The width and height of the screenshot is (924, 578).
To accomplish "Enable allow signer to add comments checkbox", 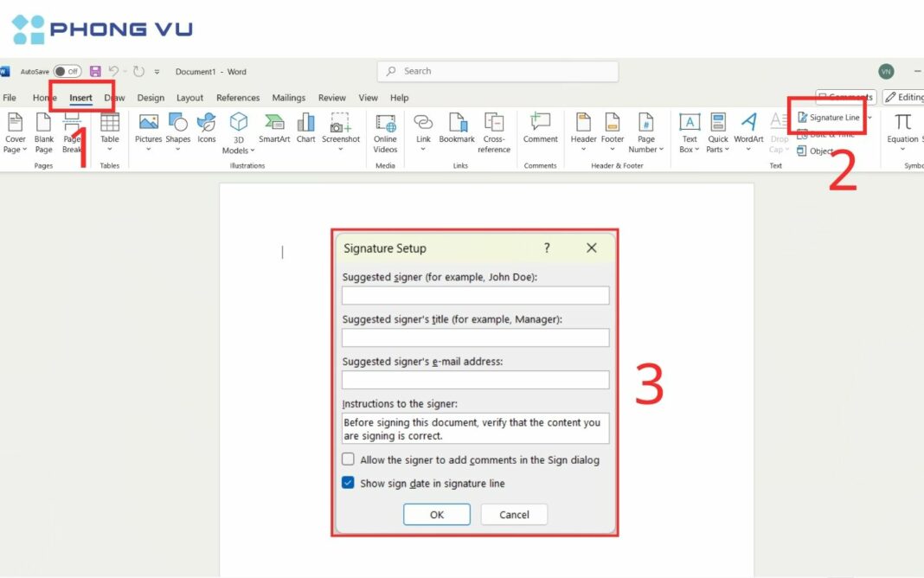I will [349, 459].
